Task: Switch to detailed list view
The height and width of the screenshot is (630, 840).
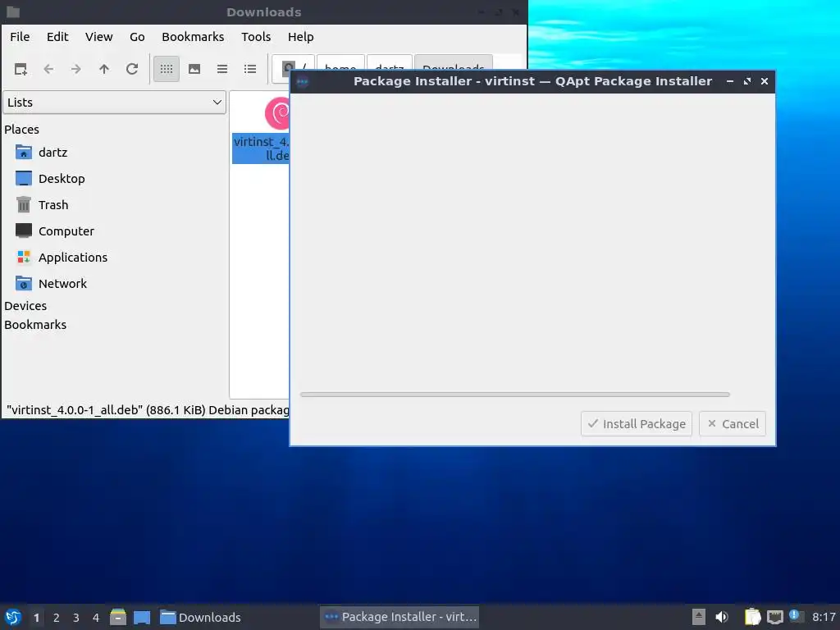Action: (250, 69)
